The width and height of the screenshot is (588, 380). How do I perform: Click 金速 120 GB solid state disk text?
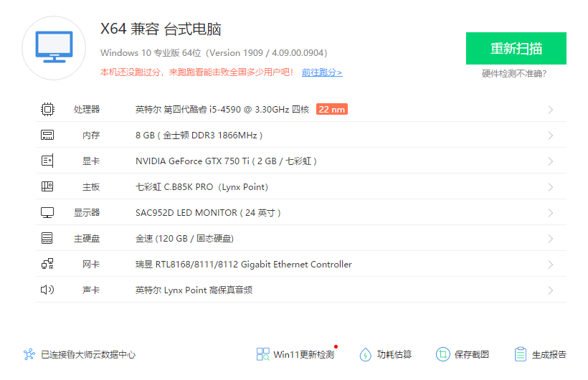pyautogui.click(x=184, y=239)
